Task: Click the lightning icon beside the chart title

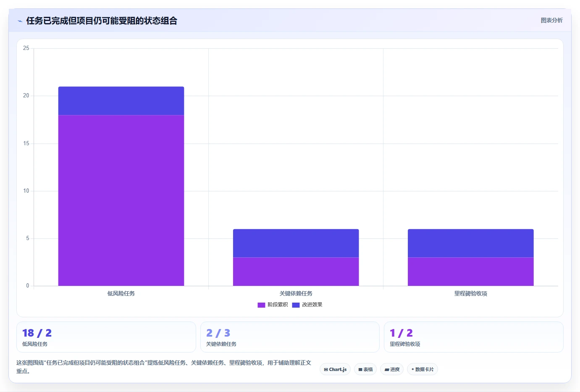Action: click(x=20, y=21)
